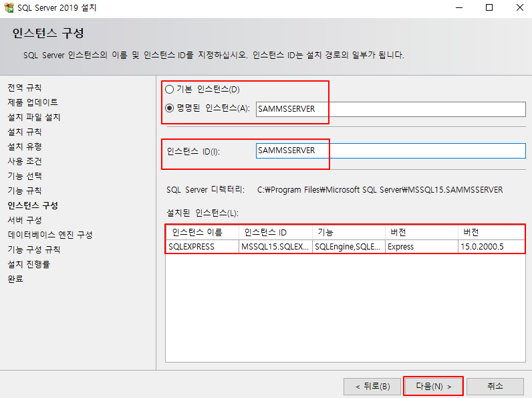532x398 pixels.
Task: Click 설치 진행률 step in sidebar
Action: pos(29,264)
